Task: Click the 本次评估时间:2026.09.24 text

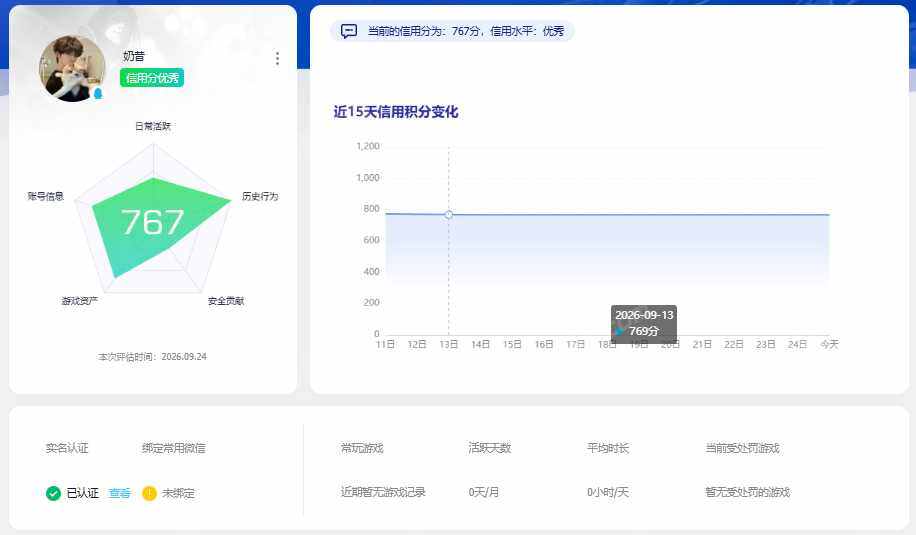Action: pos(152,356)
